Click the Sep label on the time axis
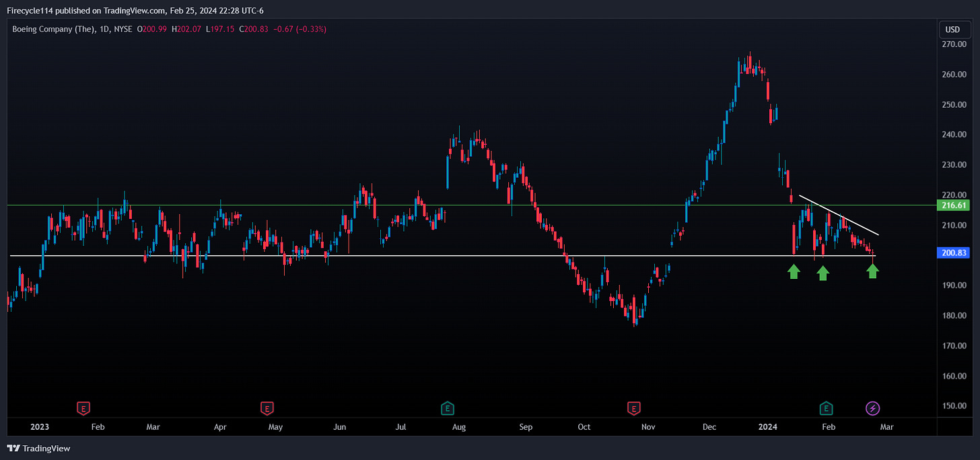Screen dimensions: 980x460 (526, 427)
